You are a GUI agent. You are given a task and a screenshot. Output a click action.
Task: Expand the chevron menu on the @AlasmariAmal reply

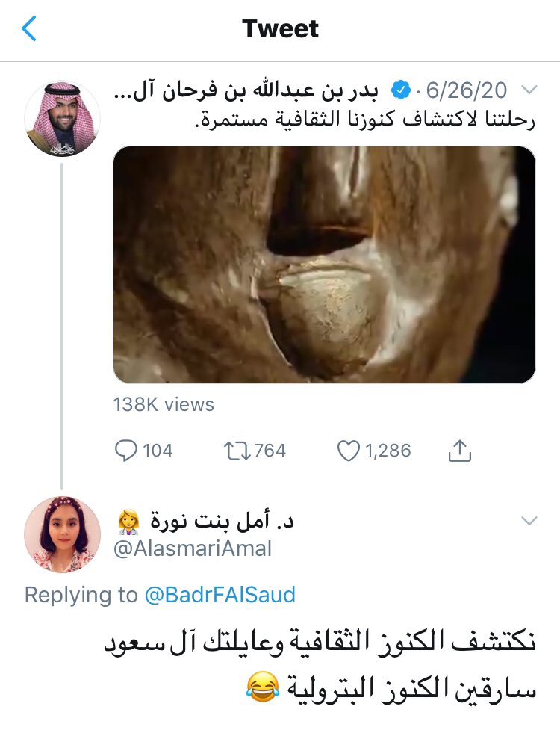click(528, 521)
